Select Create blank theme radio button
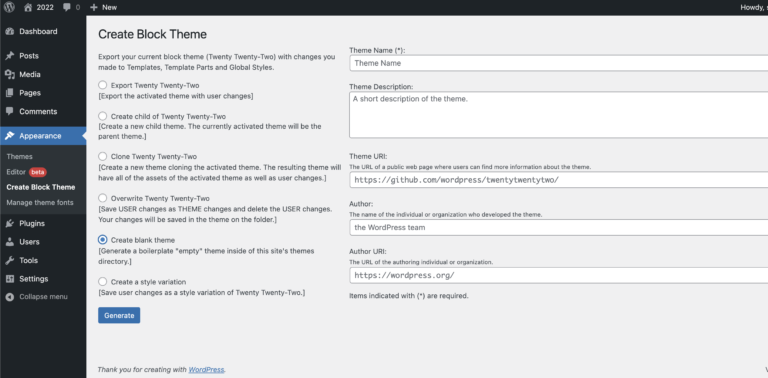The image size is (768, 378). pos(102,240)
